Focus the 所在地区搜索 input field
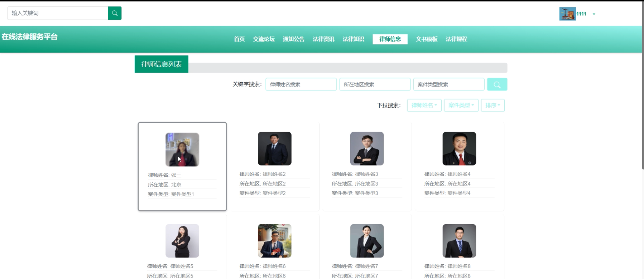 pos(375,84)
